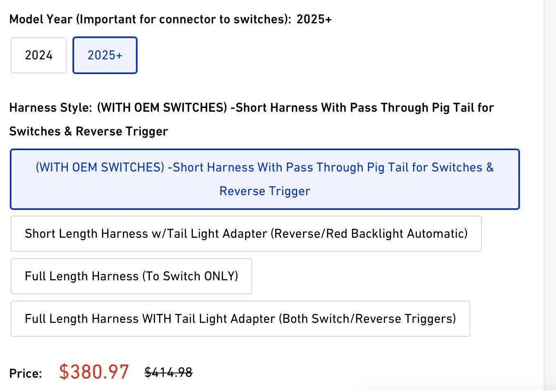Select the WITH OEM SWITCHES short harness option
Screen dimensions: 556x392
(264, 179)
